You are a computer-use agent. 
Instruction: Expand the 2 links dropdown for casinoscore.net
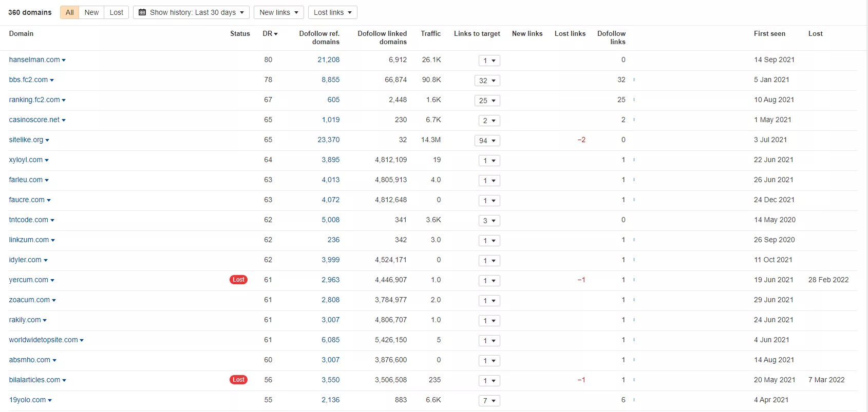click(x=489, y=121)
